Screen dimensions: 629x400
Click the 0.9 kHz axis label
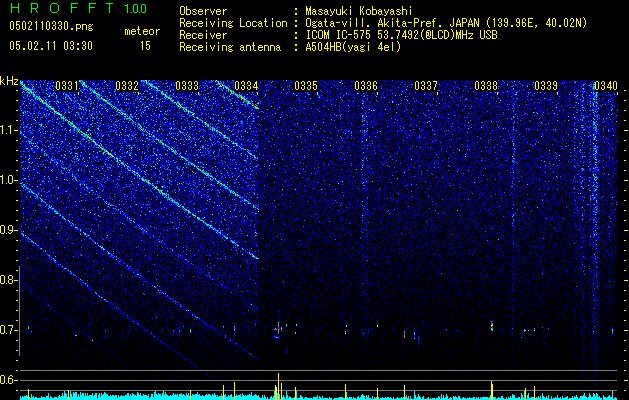tap(9, 230)
